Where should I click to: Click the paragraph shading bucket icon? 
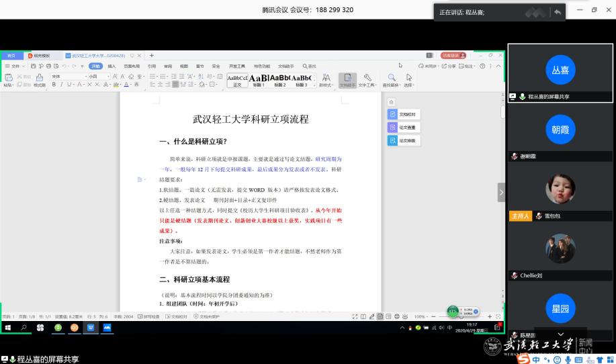pyautogui.click(x=202, y=85)
